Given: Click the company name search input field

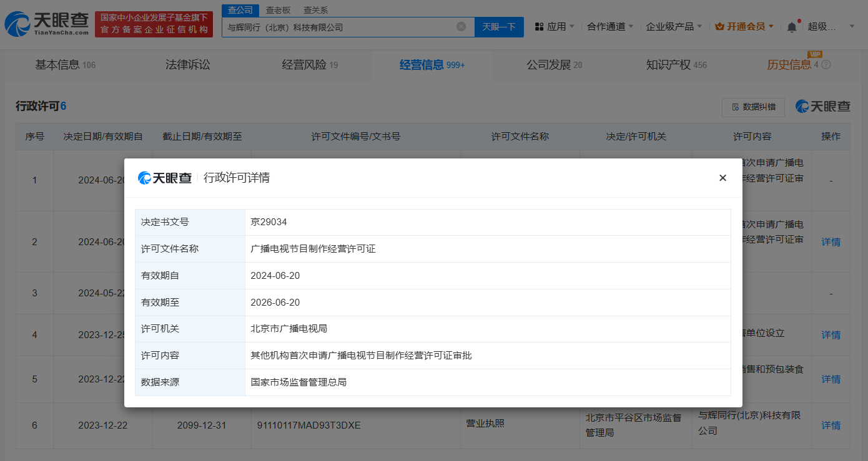Looking at the screenshot, I should [343, 27].
